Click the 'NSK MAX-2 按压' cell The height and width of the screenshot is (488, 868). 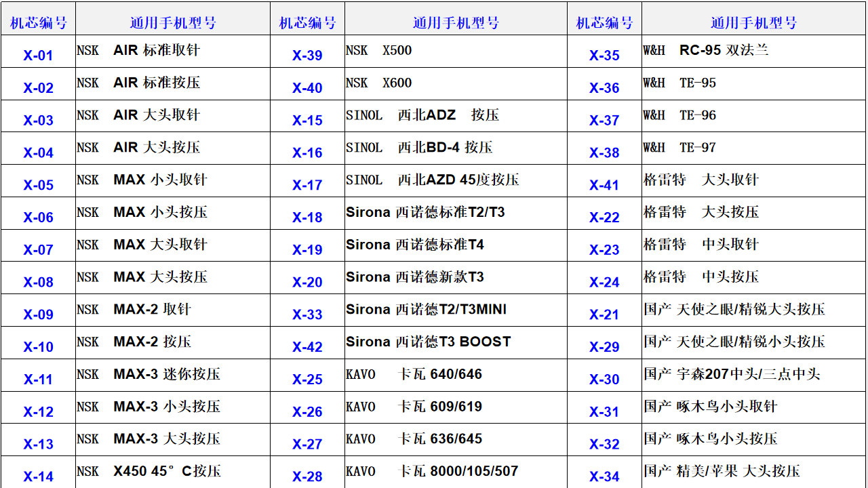coord(173,343)
